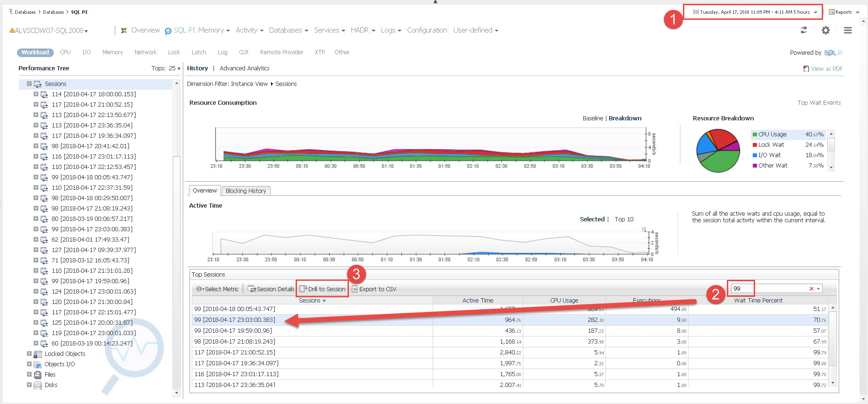Image resolution: width=868 pixels, height=404 pixels.
Task: Click Export to CSV icon
Action: point(354,289)
